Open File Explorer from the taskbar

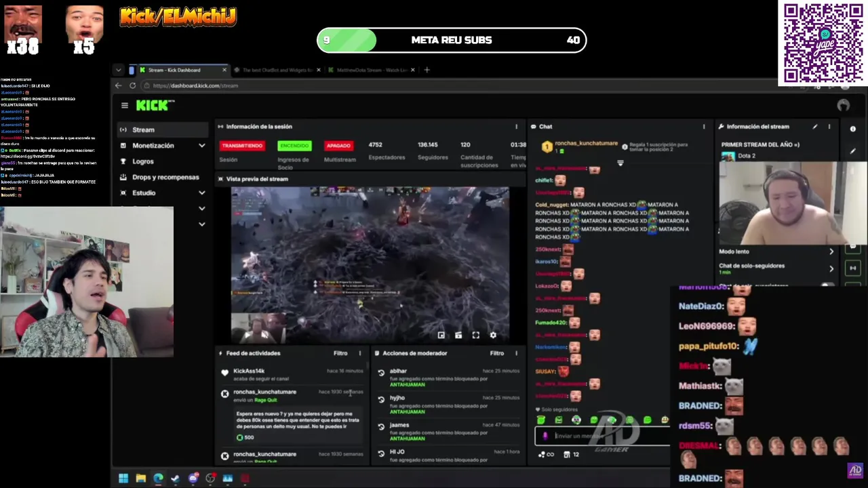click(140, 478)
